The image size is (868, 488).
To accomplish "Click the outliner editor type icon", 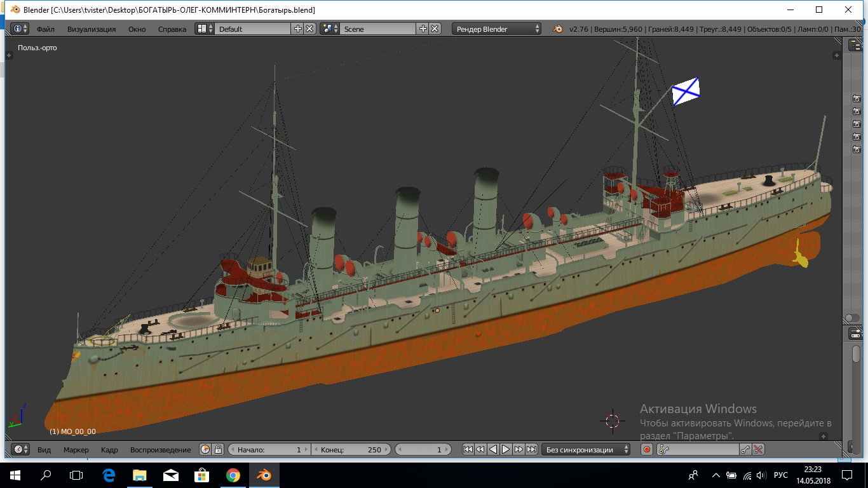I will pos(855,45).
